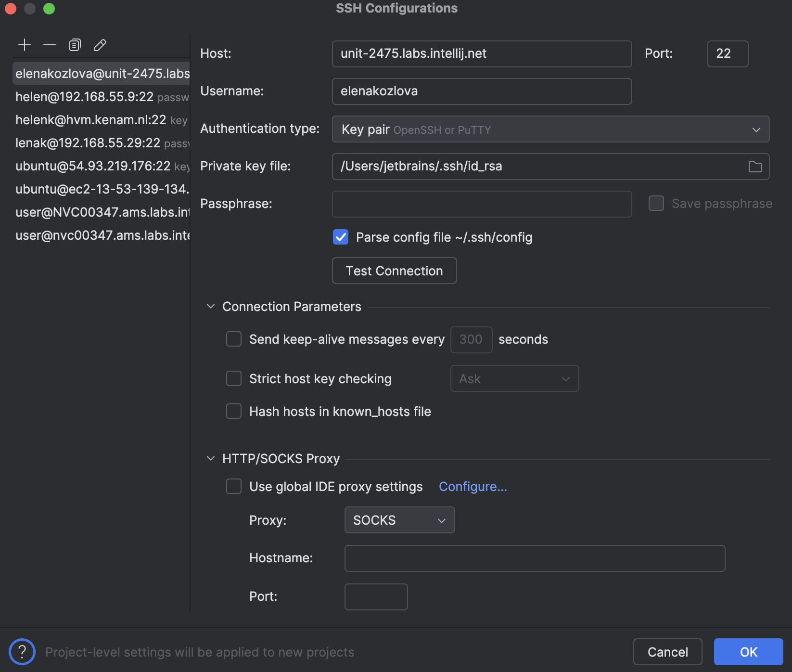
Task: Open the Authentication type dropdown
Action: [550, 129]
